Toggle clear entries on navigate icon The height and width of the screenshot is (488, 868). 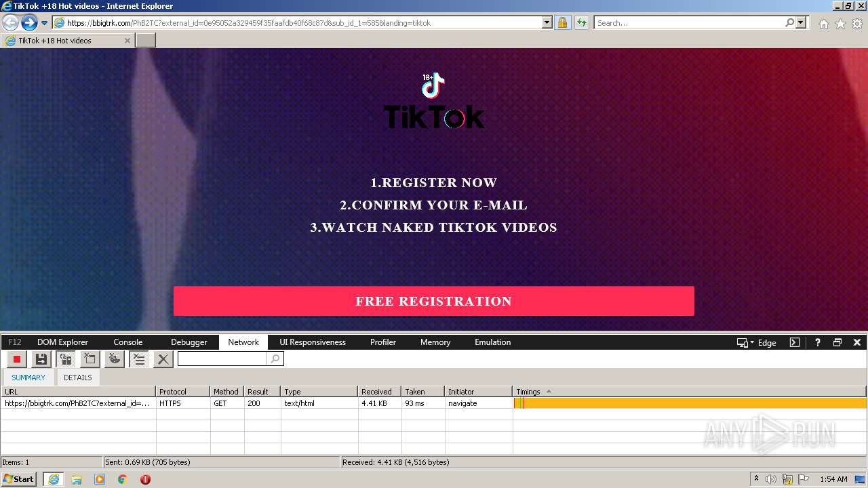click(x=139, y=359)
